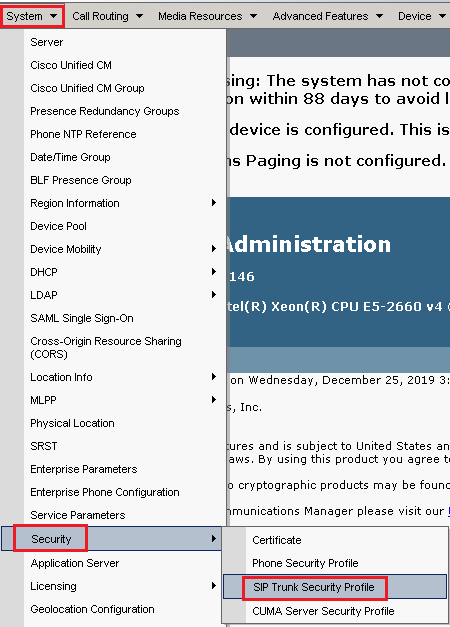The width and height of the screenshot is (450, 627).
Task: Expand Location Info submenu
Action: click(123, 377)
